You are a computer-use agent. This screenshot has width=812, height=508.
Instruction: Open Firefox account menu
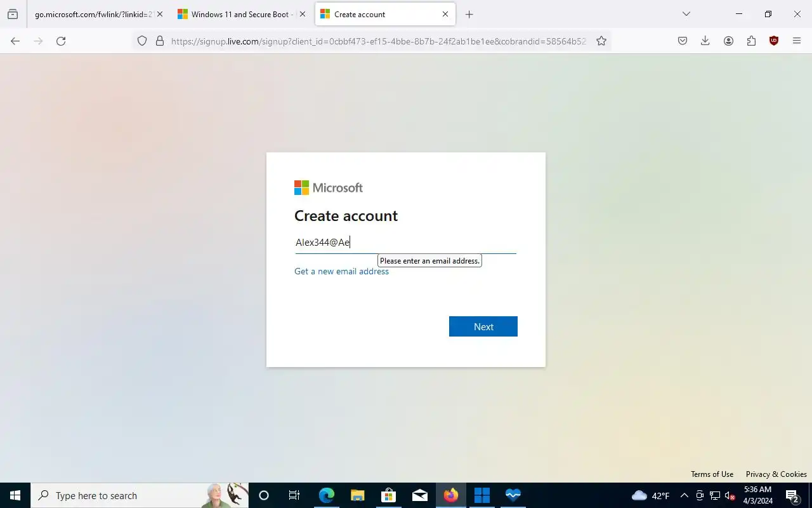728,41
